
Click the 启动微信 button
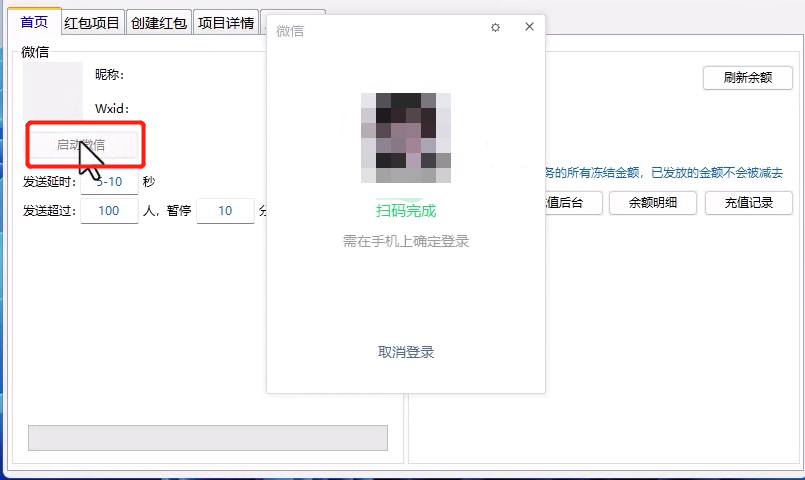pos(82,145)
